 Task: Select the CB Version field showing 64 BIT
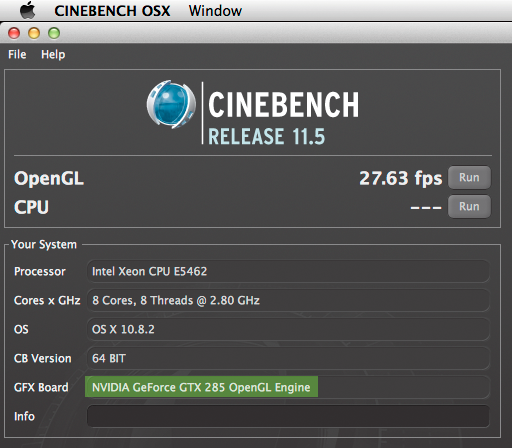coord(288,358)
